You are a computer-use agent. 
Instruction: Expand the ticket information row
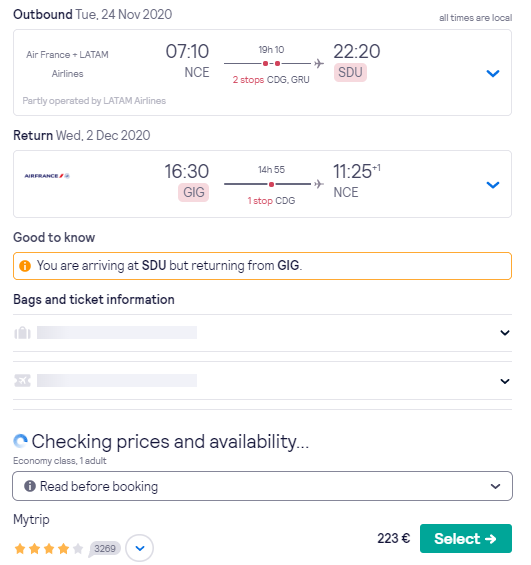pos(262,381)
